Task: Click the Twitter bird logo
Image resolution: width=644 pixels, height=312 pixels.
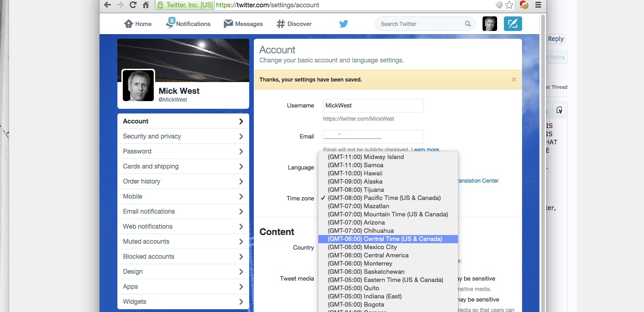Action: coord(343,24)
